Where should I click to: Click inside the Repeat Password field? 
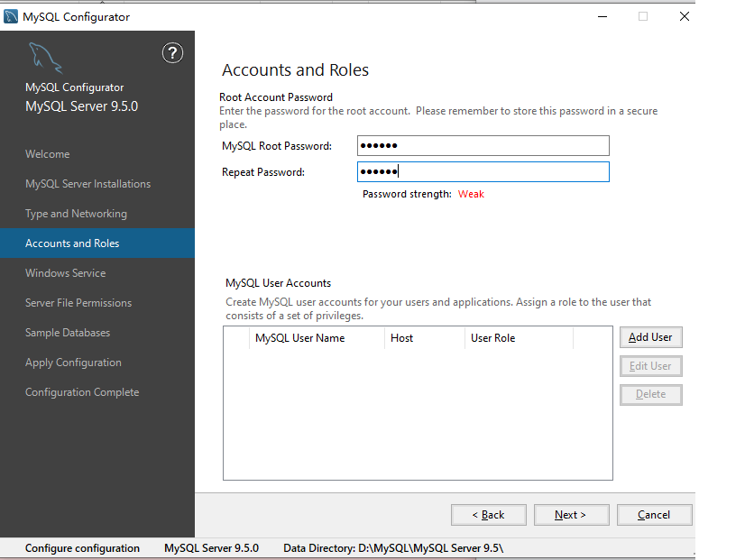coord(483,172)
